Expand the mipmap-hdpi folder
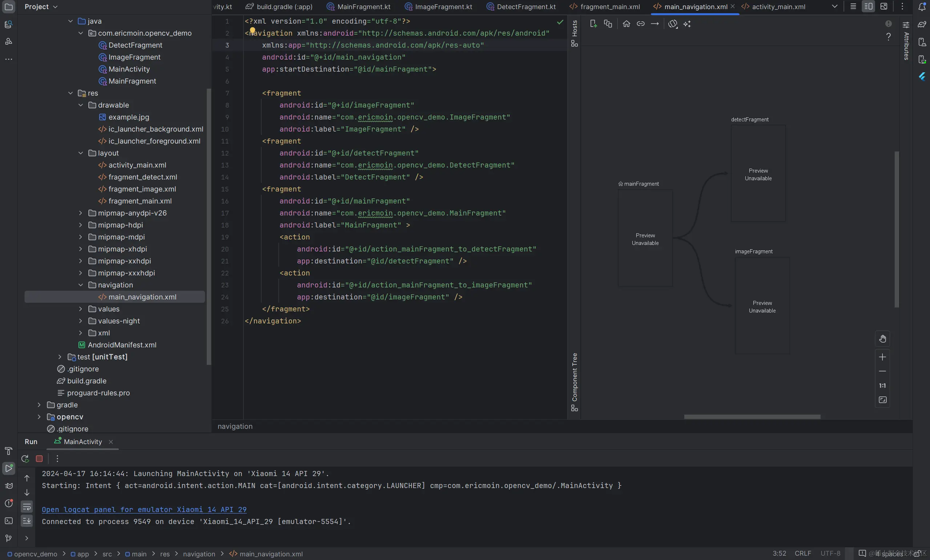 (x=80, y=225)
